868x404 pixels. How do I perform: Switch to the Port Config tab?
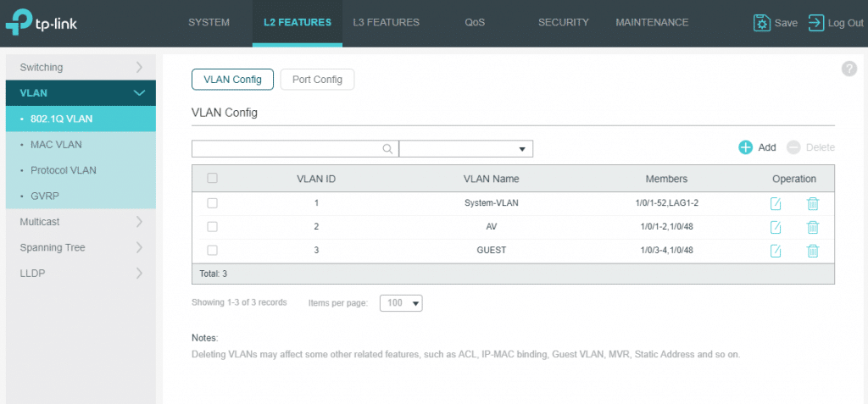pos(317,80)
